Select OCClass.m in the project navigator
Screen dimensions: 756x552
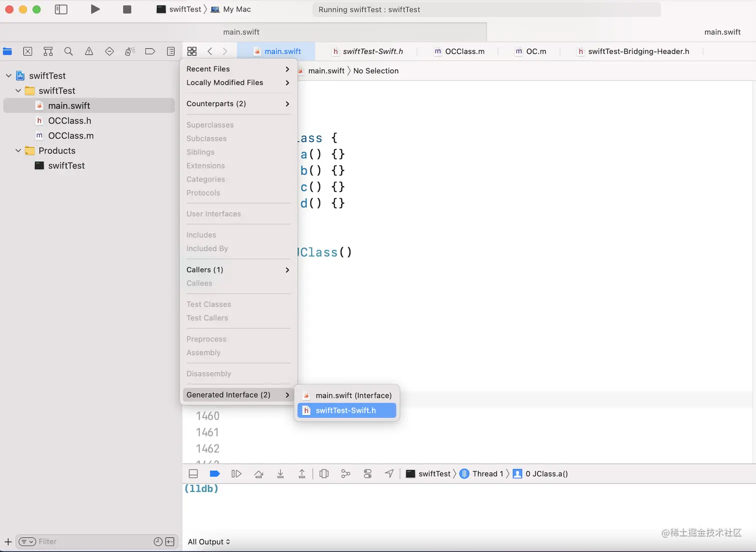[89, 135]
